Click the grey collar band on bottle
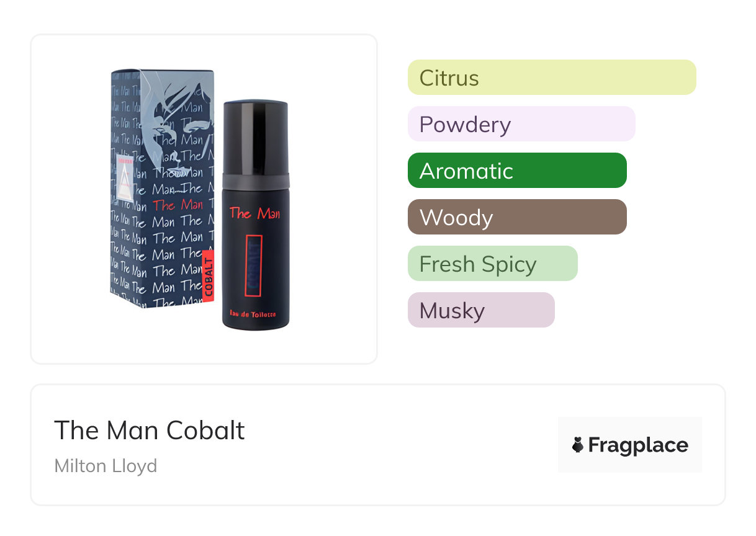 click(255, 180)
